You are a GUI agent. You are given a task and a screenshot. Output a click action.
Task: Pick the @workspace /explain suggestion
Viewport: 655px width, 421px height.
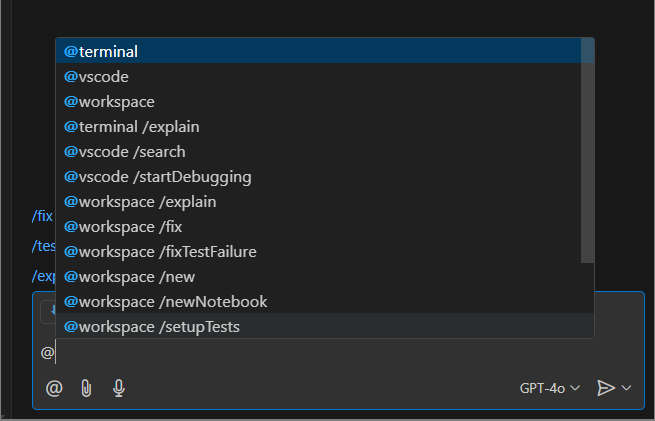coord(140,201)
